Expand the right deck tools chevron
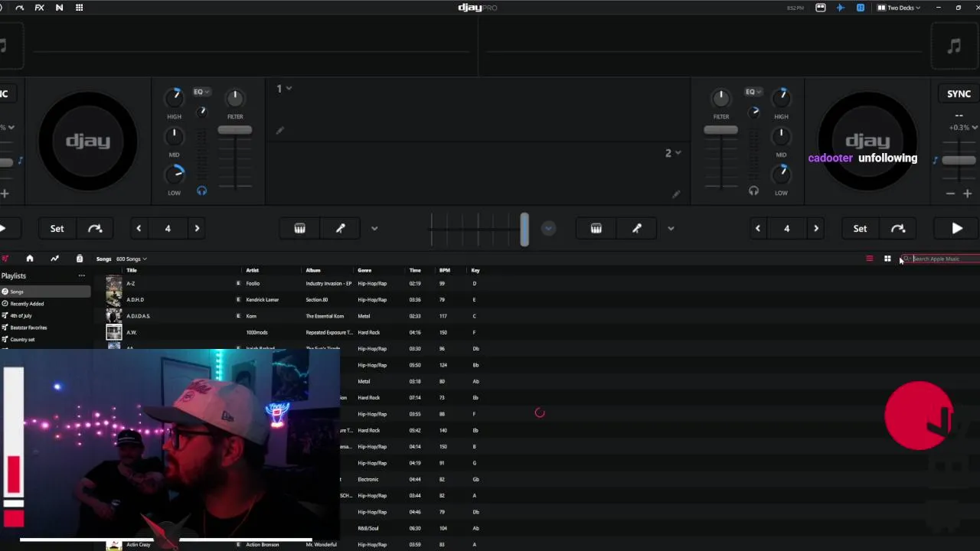 (671, 228)
